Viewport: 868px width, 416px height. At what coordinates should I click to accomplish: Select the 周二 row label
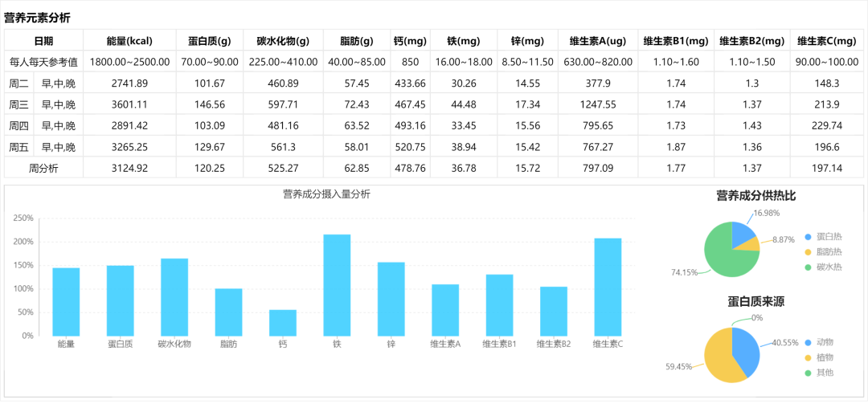coord(18,84)
